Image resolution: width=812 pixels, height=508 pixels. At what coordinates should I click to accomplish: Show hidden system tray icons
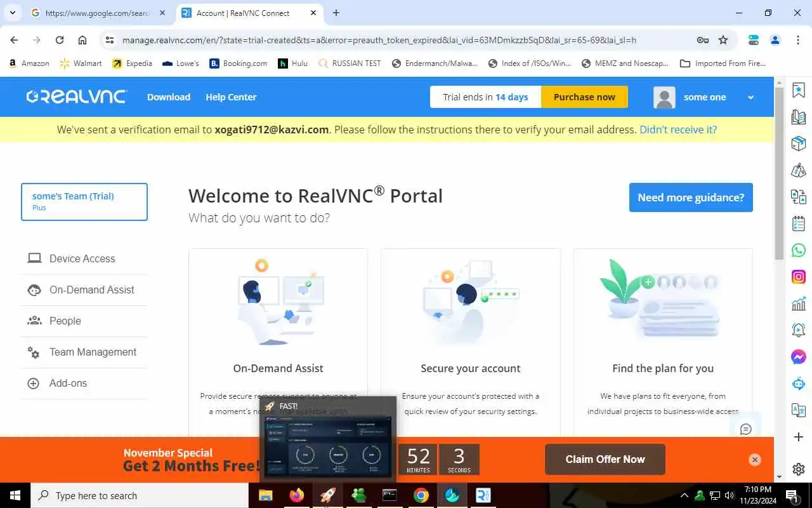coord(684,495)
